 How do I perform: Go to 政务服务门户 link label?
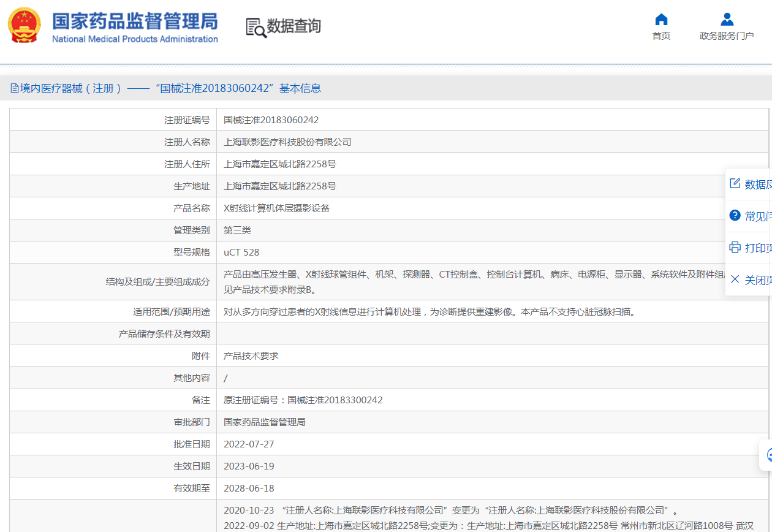tap(727, 36)
